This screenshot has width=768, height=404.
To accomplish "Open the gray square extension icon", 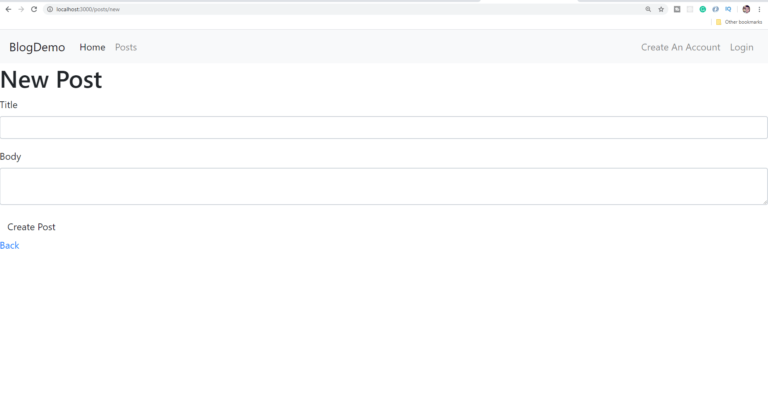I will [x=677, y=9].
